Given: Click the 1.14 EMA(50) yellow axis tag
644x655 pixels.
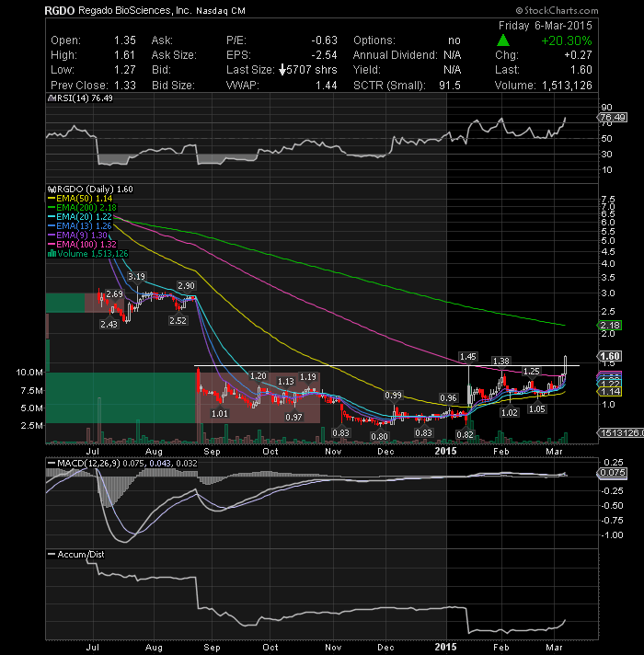Looking at the screenshot, I should (610, 392).
